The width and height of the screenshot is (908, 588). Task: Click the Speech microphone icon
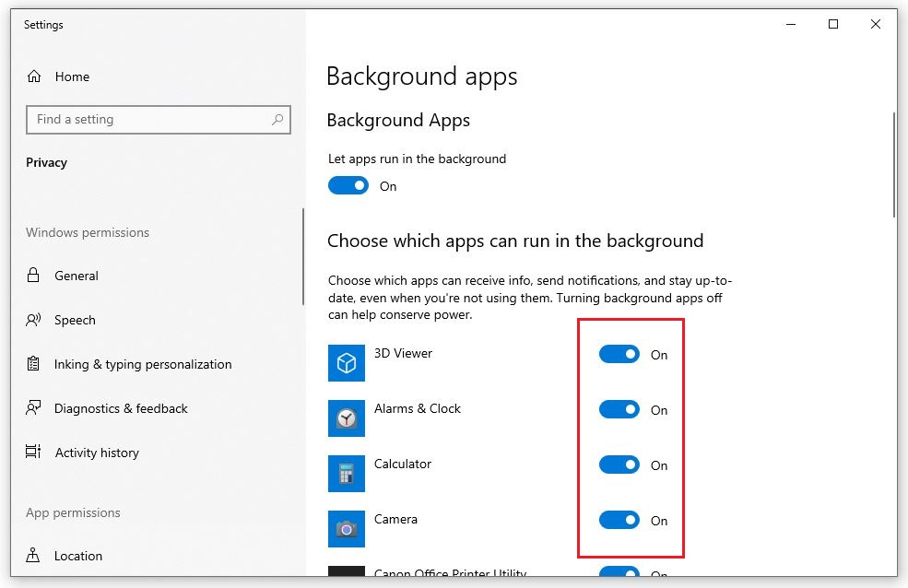coord(35,320)
